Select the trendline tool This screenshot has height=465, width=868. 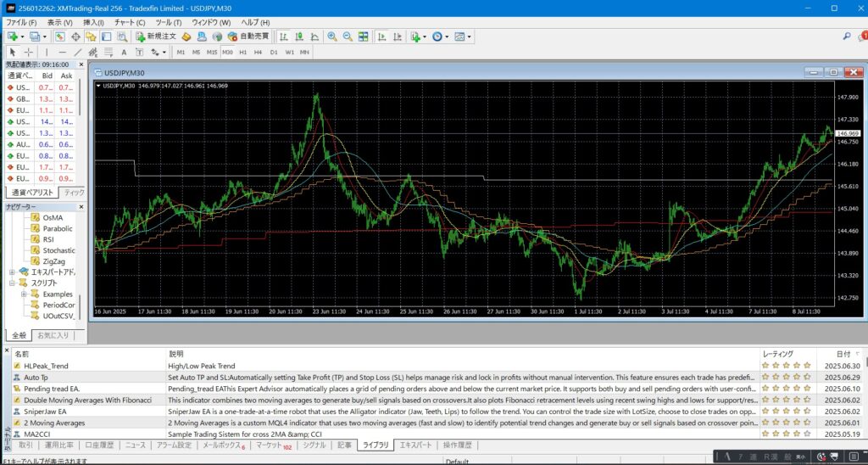(x=77, y=52)
